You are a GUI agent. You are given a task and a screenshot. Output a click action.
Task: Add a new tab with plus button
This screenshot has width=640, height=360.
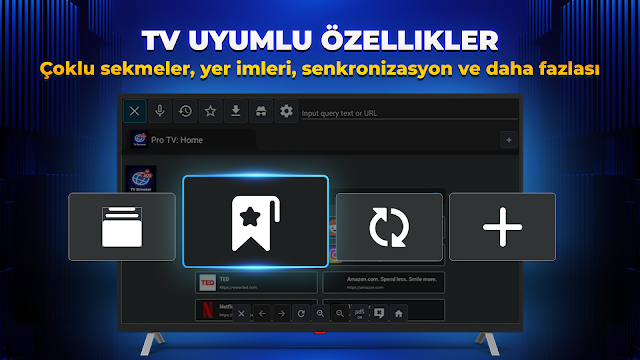click(509, 140)
